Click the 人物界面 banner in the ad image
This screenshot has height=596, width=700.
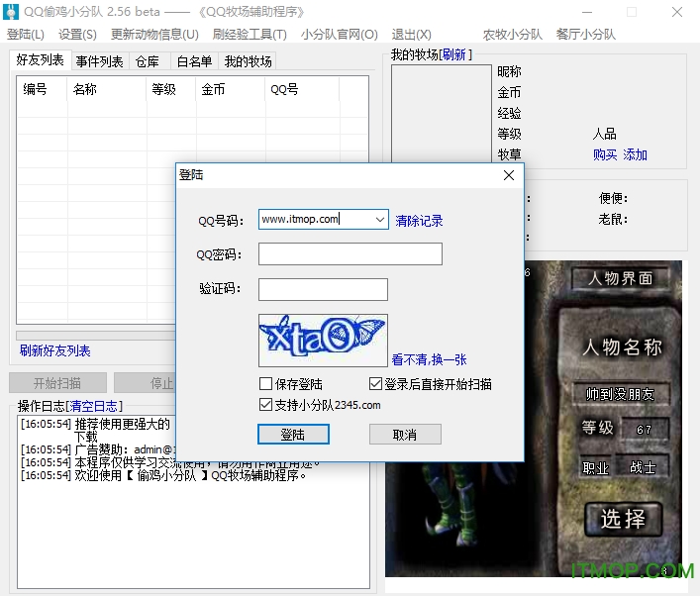(621, 278)
